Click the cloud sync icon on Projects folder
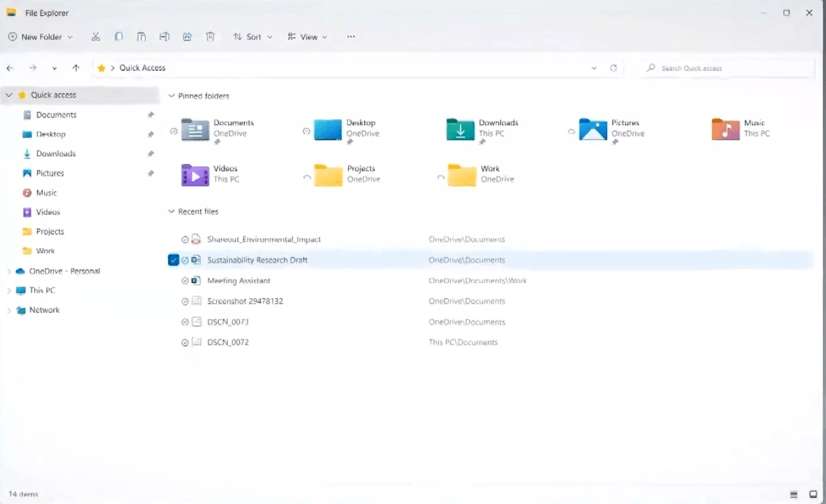 306,177
